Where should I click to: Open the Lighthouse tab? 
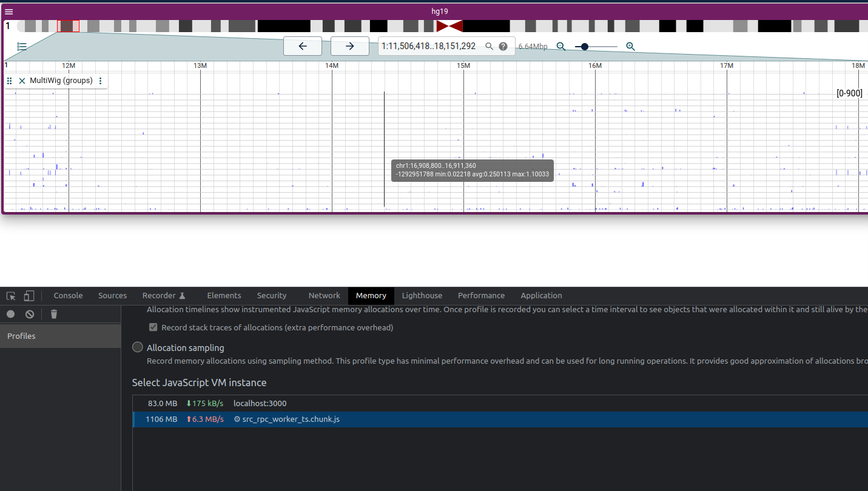tap(422, 296)
